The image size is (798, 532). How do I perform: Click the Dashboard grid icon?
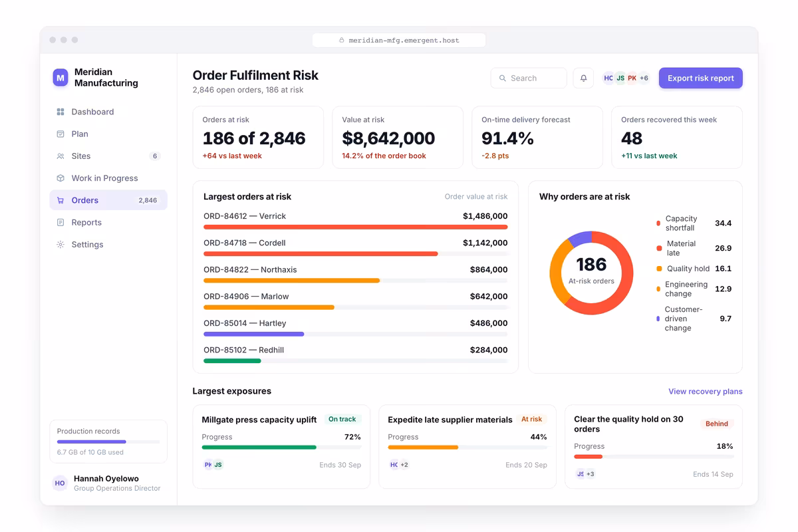pyautogui.click(x=61, y=112)
